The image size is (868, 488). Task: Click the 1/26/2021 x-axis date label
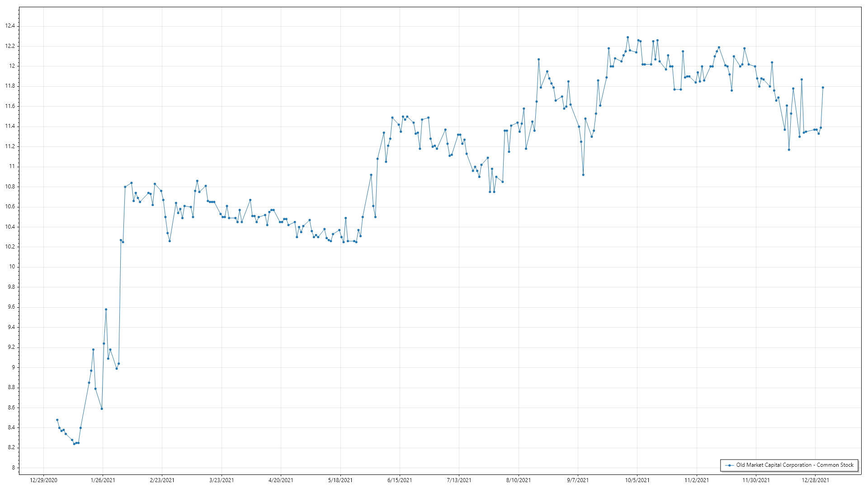click(x=103, y=480)
